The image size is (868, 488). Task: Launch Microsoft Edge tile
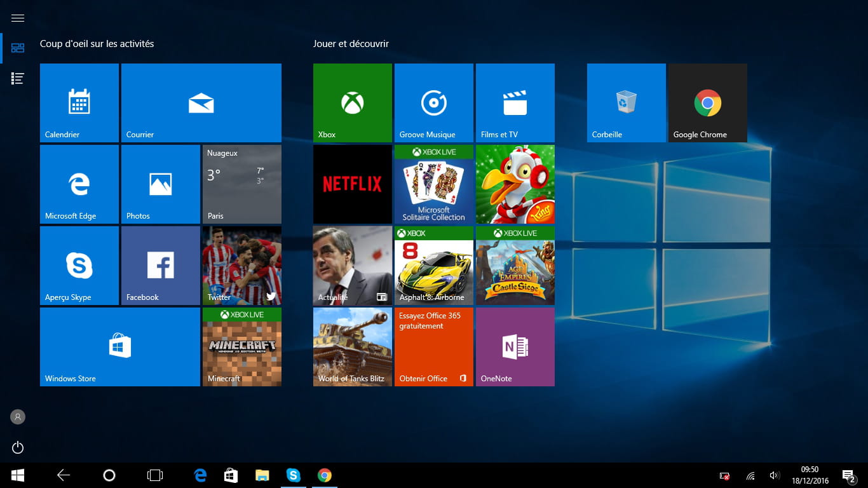click(79, 184)
